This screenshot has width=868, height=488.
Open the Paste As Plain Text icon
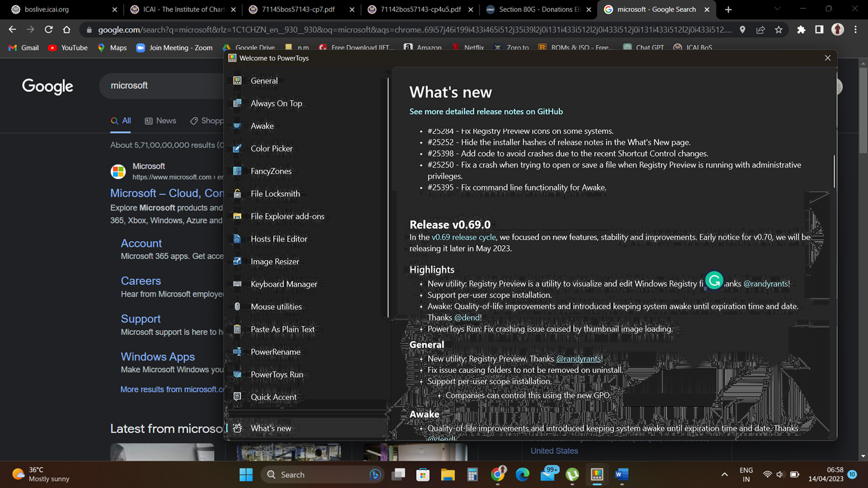coord(237,329)
